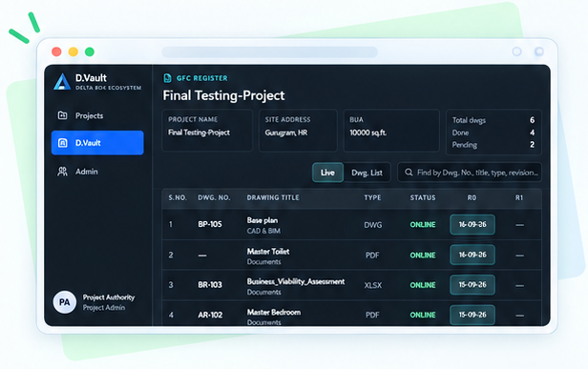Click the Find by Dwg. No. search field

470,173
